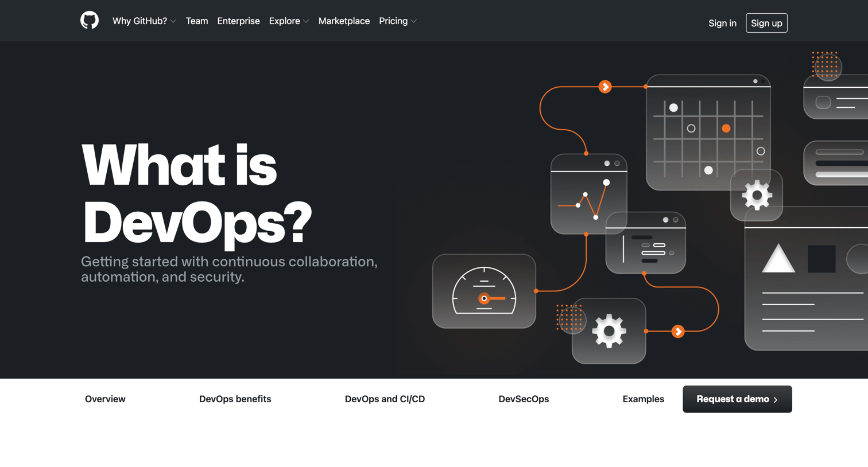
Task: Click the calendar grid illustration card
Action: (x=708, y=132)
